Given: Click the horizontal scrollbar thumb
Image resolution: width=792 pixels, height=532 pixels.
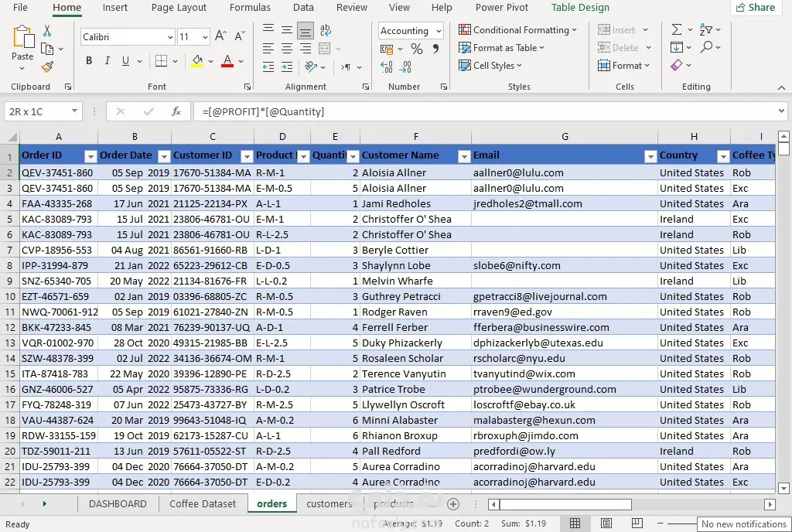Looking at the screenshot, I should pos(565,503).
